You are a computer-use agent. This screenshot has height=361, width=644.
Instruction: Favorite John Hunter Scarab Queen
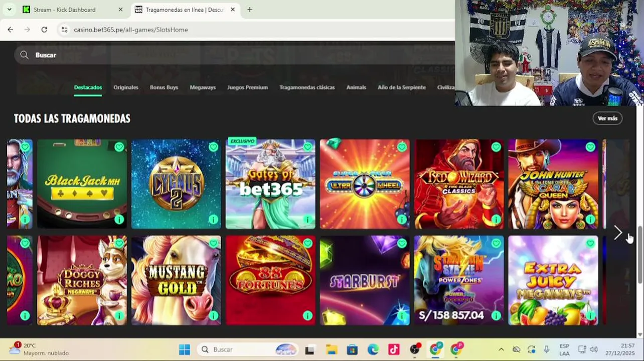tap(590, 147)
